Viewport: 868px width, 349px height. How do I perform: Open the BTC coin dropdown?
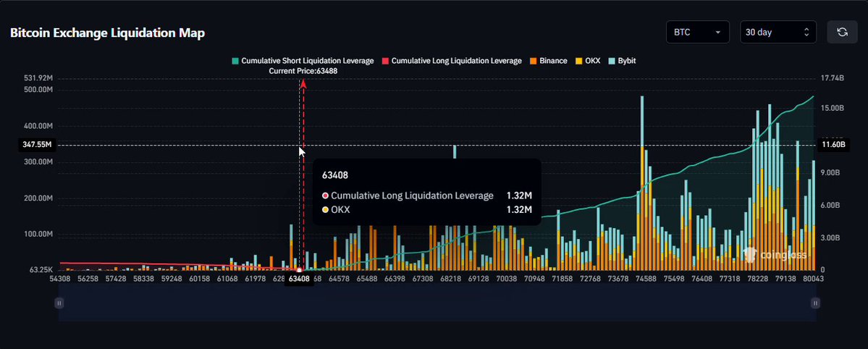pos(697,32)
